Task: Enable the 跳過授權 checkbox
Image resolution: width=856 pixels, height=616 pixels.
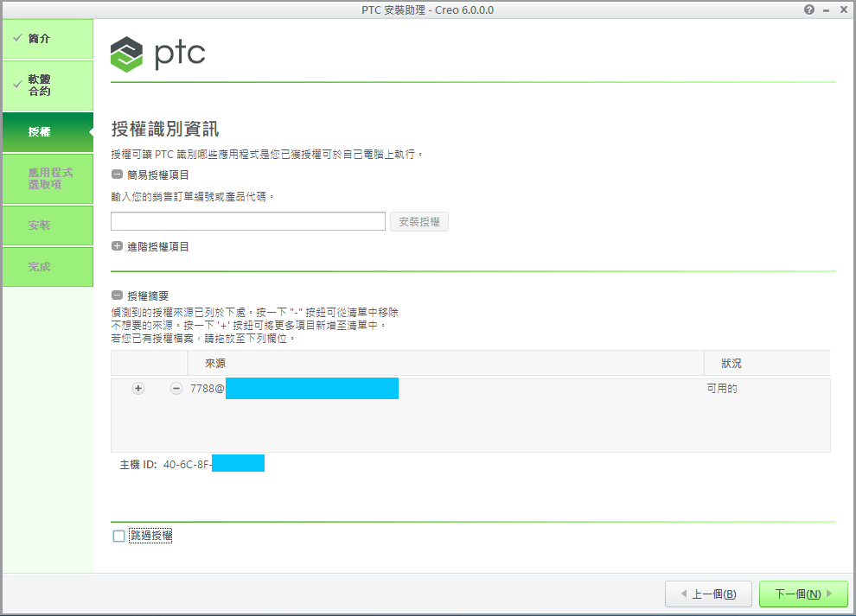Action: click(x=118, y=535)
